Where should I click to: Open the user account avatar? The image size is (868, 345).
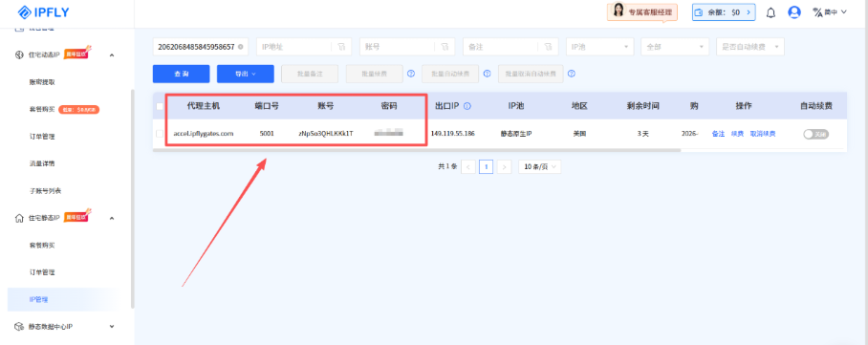pyautogui.click(x=794, y=12)
